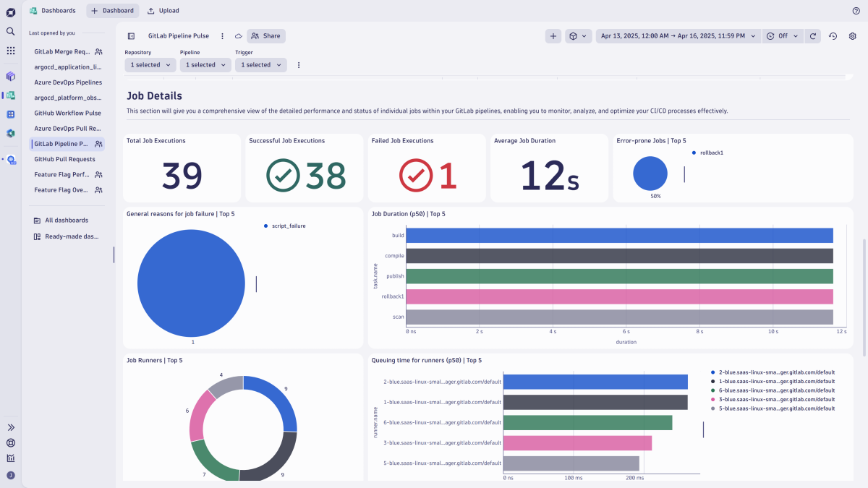Open the date range picker dropdown
Viewport: 868px width, 488px height.
[678, 35]
